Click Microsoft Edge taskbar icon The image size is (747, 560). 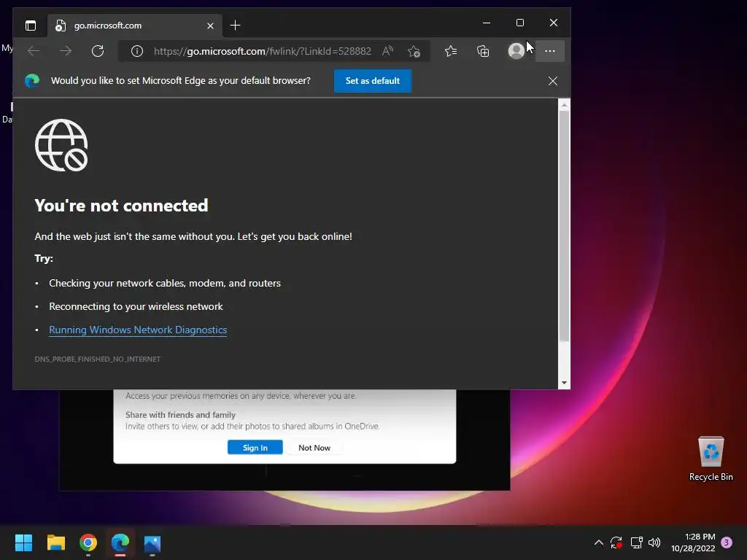pyautogui.click(x=120, y=542)
